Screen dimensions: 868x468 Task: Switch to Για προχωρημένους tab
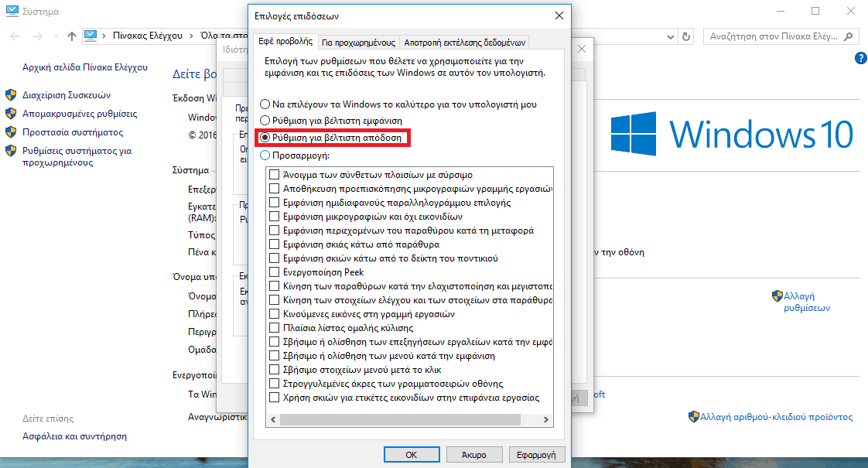coord(358,43)
